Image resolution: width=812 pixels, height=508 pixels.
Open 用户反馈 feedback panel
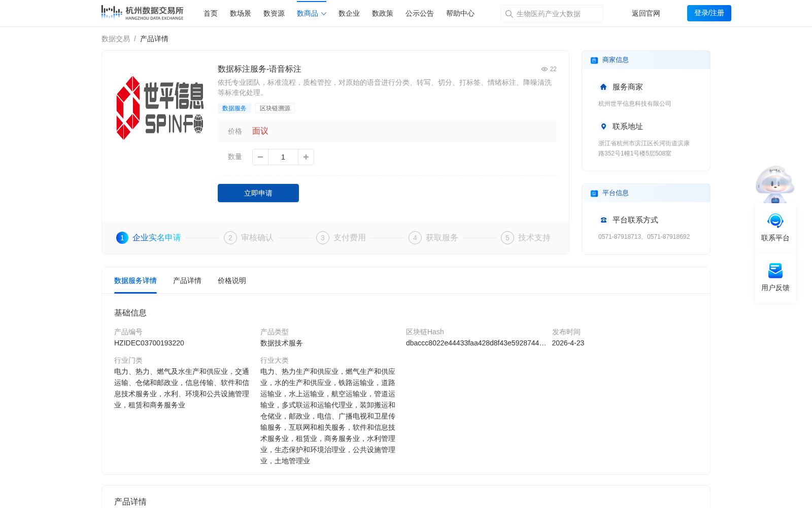(775, 277)
